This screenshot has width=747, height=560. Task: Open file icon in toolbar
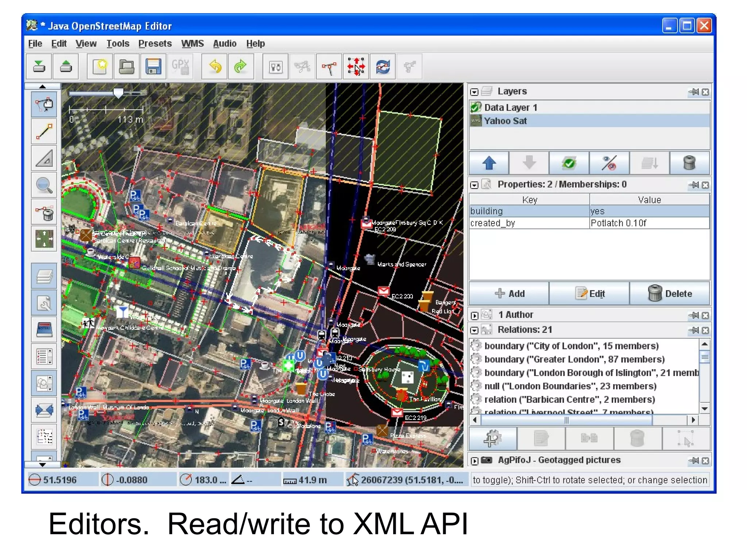127,66
